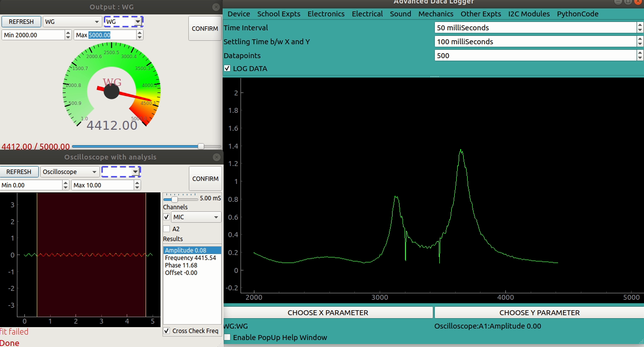
Task: Select the Frequency 4415.54 result row
Action: click(x=191, y=258)
